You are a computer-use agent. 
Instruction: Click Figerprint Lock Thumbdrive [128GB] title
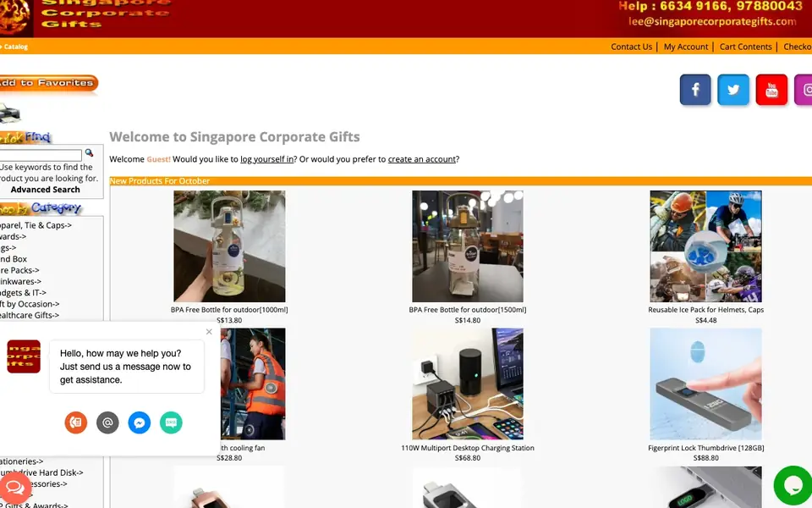[x=705, y=448]
